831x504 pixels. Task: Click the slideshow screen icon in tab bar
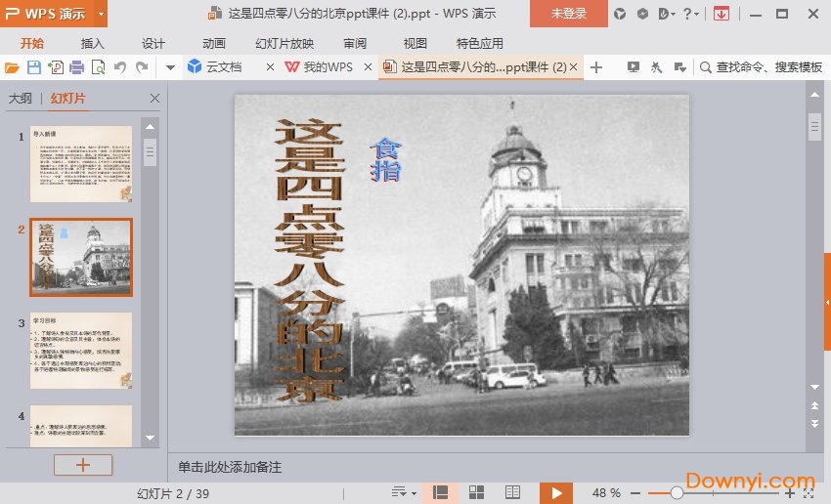[x=633, y=66]
